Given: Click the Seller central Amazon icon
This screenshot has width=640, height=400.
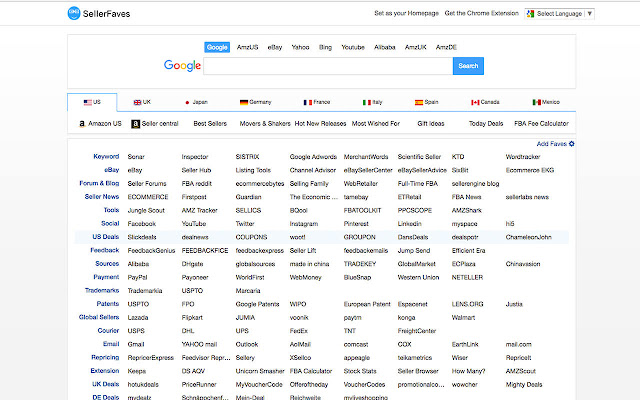Looking at the screenshot, I should (x=136, y=124).
